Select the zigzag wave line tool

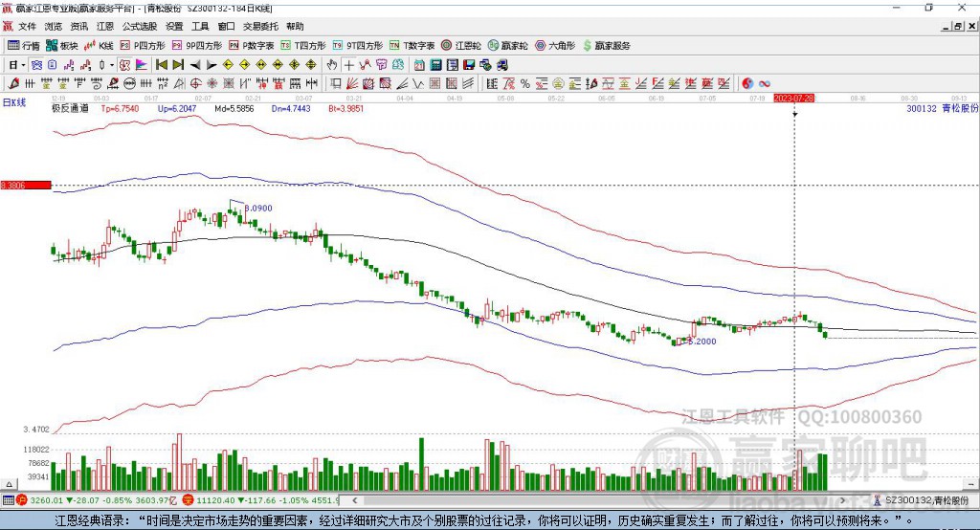coord(418,83)
